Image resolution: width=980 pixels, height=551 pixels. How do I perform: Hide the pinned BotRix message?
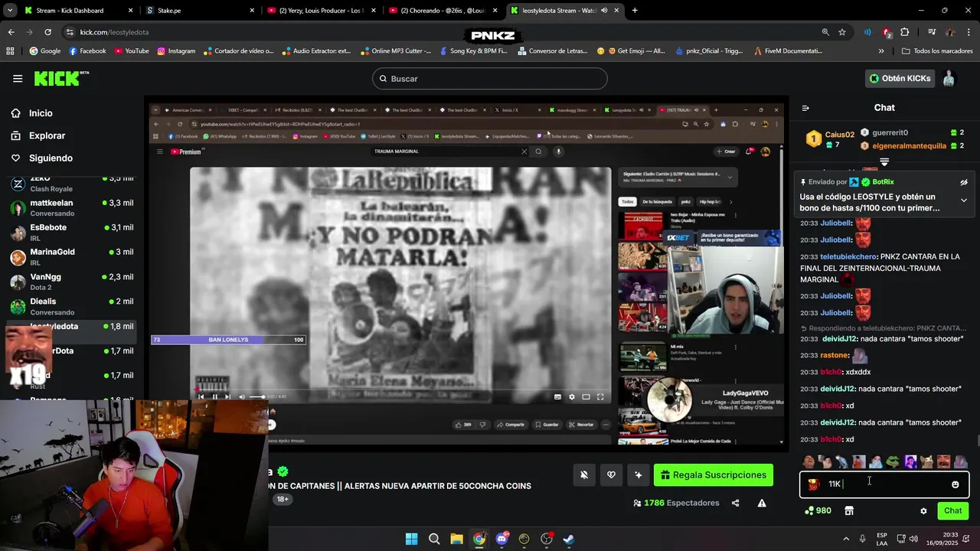[964, 182]
